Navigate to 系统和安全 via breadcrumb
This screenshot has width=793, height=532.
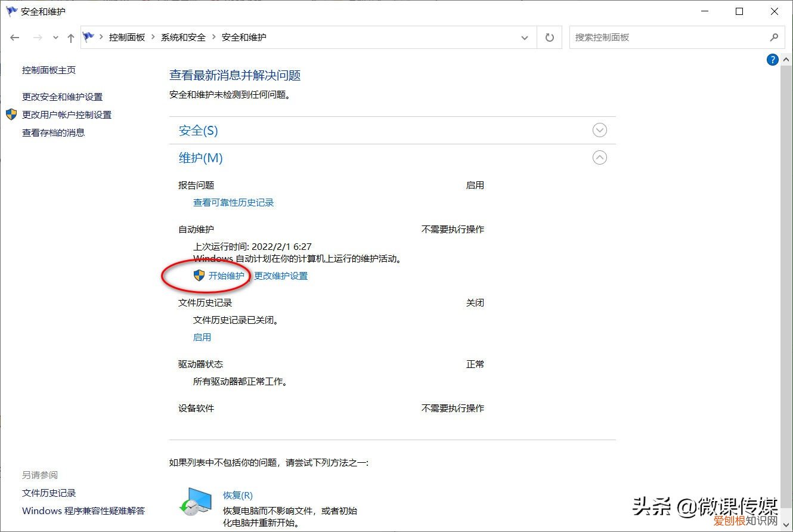click(183, 37)
